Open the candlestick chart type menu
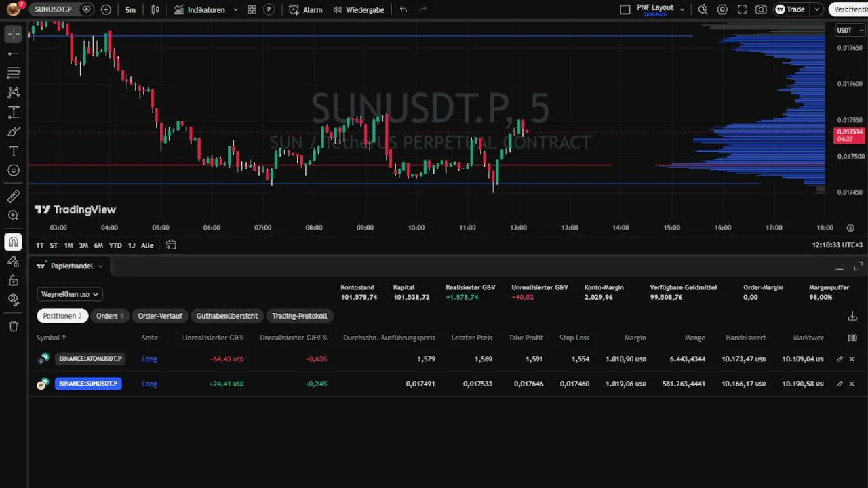868x488 pixels. point(155,9)
